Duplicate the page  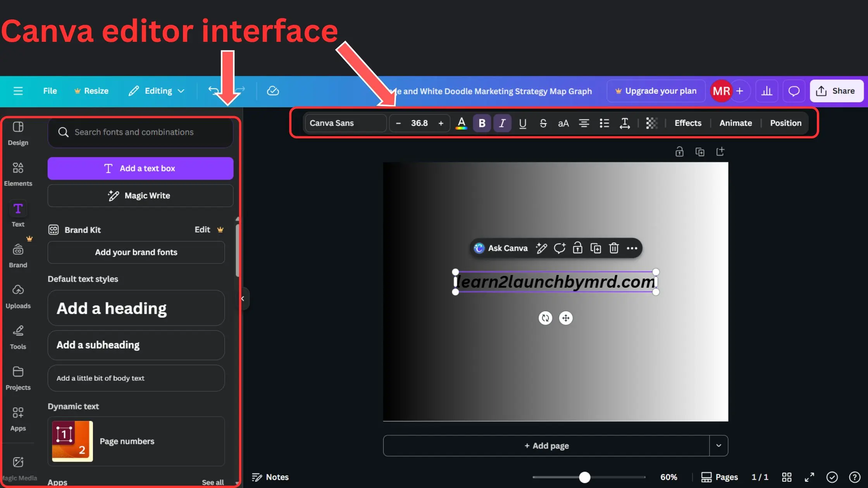click(x=700, y=151)
